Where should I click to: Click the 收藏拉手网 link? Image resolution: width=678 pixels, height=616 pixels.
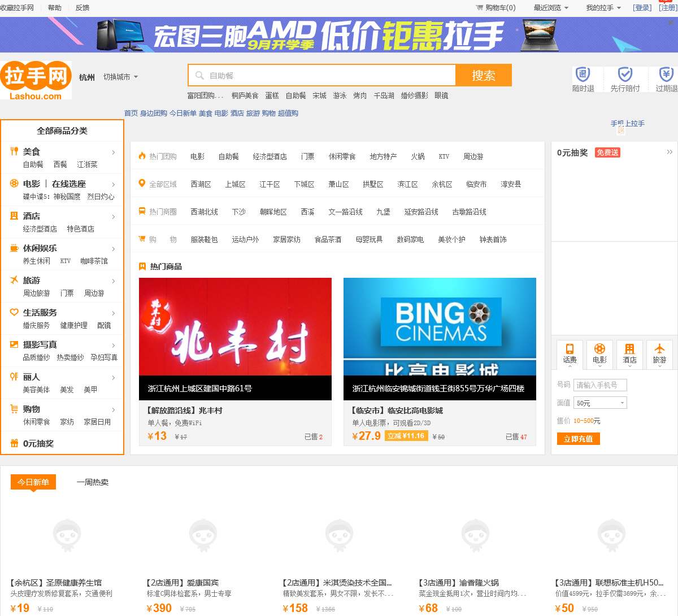coord(17,8)
